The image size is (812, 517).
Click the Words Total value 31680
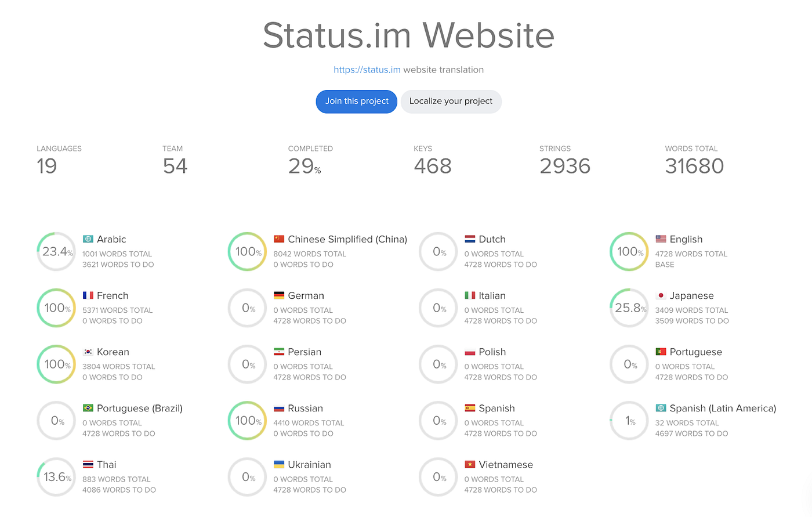(x=694, y=167)
